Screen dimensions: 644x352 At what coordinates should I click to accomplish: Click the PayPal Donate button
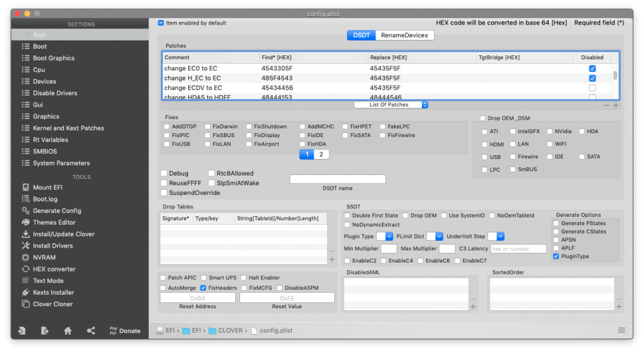125,331
